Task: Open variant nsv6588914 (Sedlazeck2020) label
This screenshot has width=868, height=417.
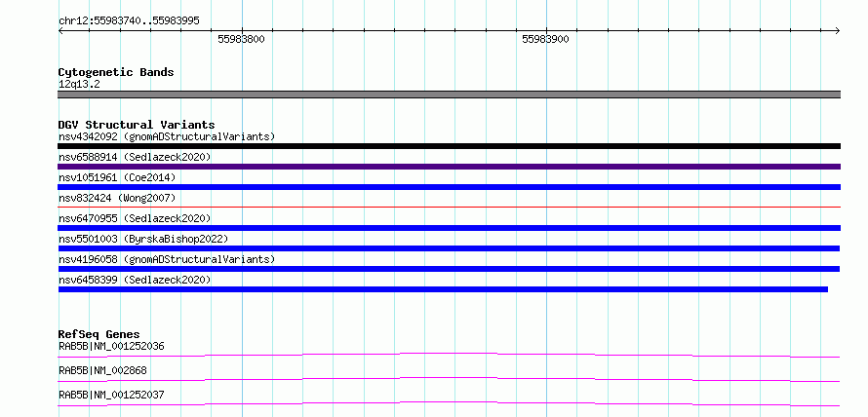Action: 135,157
